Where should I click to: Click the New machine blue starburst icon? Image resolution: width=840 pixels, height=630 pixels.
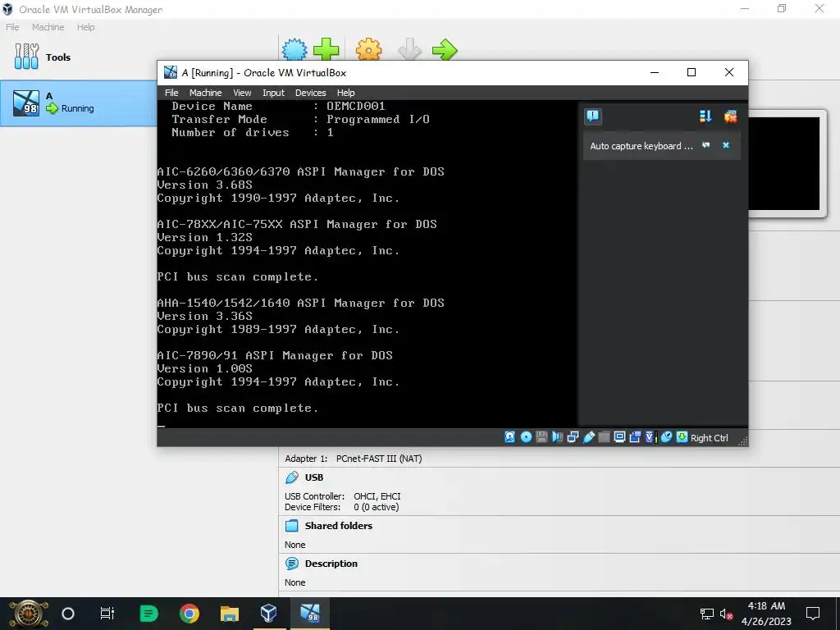coord(294,50)
